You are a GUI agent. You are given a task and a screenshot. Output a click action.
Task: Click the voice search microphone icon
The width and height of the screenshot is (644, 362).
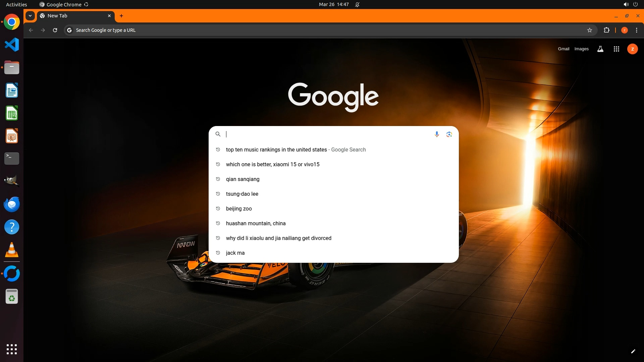tap(437, 134)
